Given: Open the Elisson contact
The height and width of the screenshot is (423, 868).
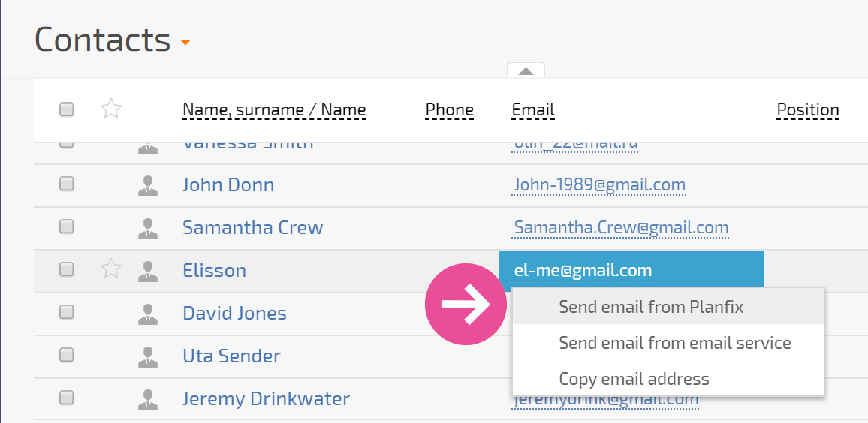Looking at the screenshot, I should click(x=214, y=271).
